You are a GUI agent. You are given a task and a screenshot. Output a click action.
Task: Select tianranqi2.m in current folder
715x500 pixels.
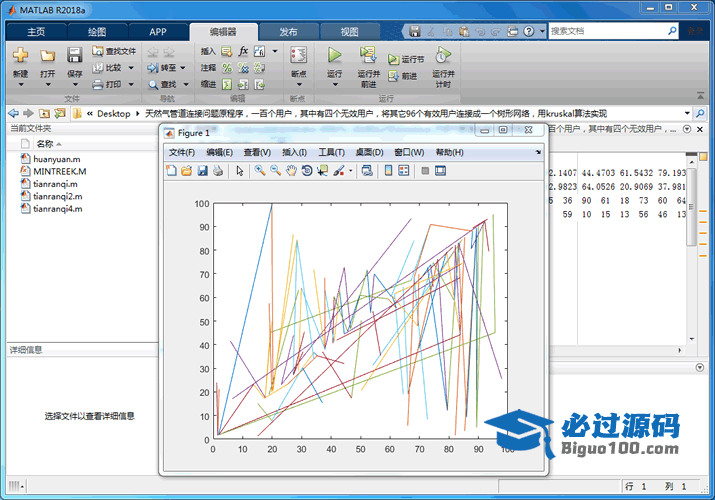pyautogui.click(x=57, y=196)
